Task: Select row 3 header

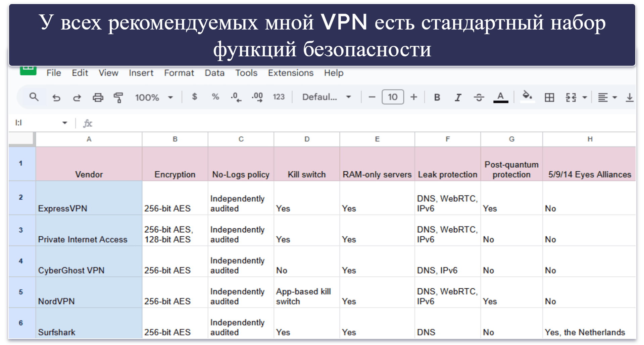Action: coord(22,230)
